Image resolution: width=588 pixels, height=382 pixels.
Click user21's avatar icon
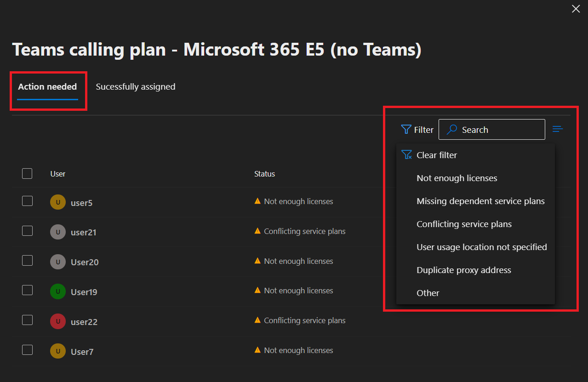[x=57, y=232]
